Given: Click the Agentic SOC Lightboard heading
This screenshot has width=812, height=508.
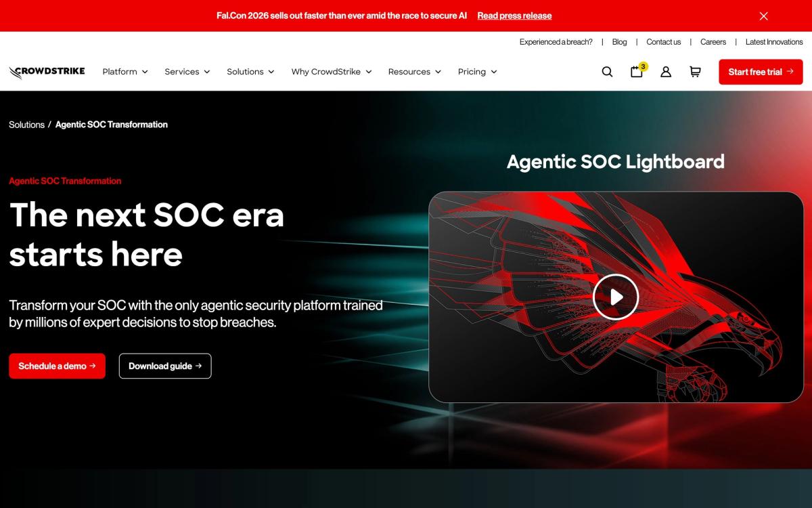Looking at the screenshot, I should tap(616, 161).
